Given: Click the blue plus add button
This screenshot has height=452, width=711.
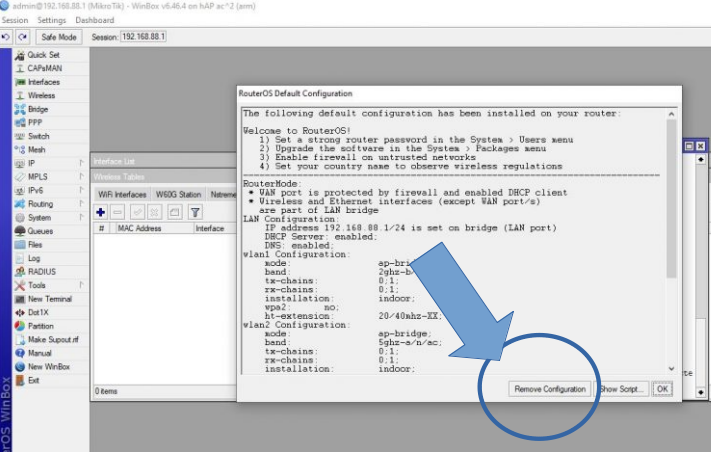Looking at the screenshot, I should [101, 212].
